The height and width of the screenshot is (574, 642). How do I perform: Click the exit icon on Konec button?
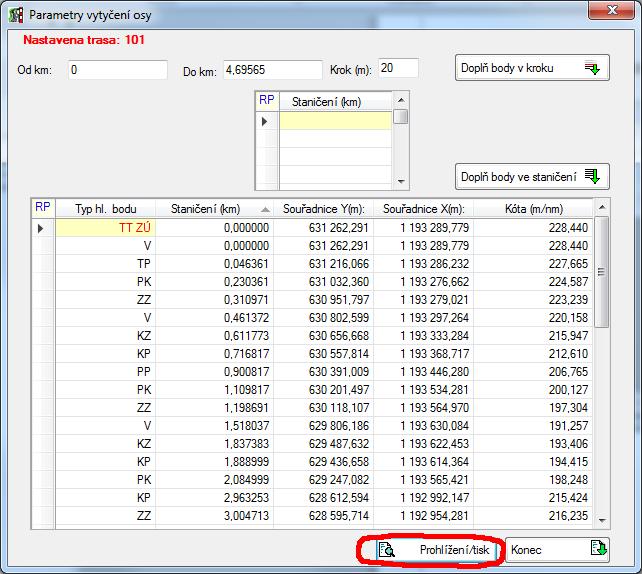(599, 548)
